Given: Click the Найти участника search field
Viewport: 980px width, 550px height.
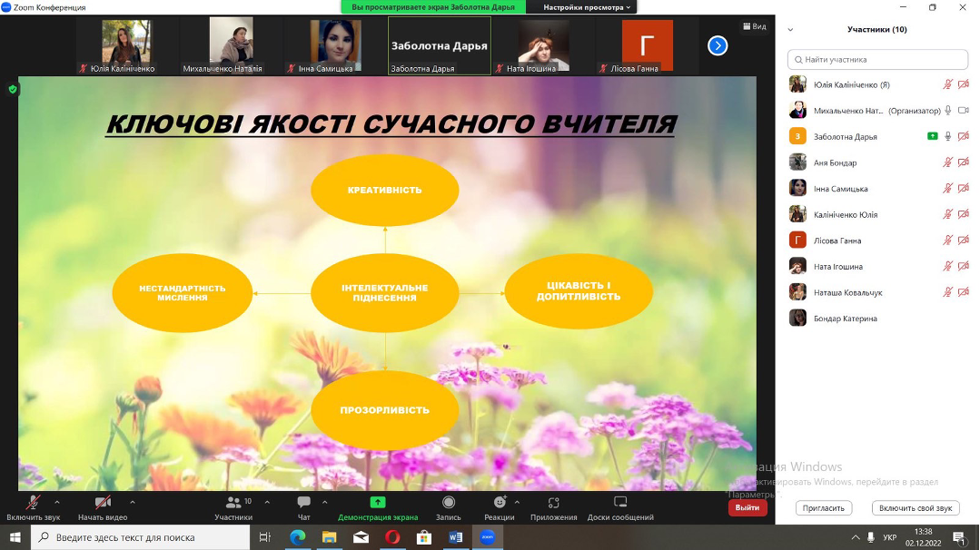Looking at the screenshot, I should pyautogui.click(x=877, y=59).
